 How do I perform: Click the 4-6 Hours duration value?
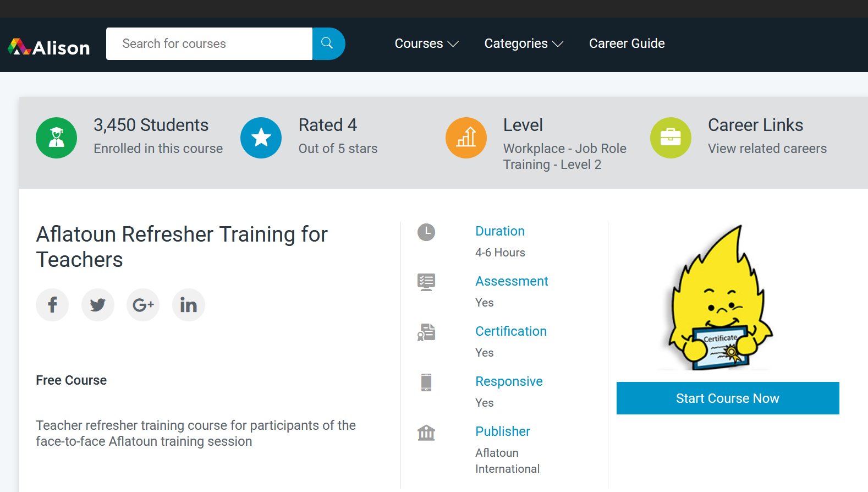point(500,253)
